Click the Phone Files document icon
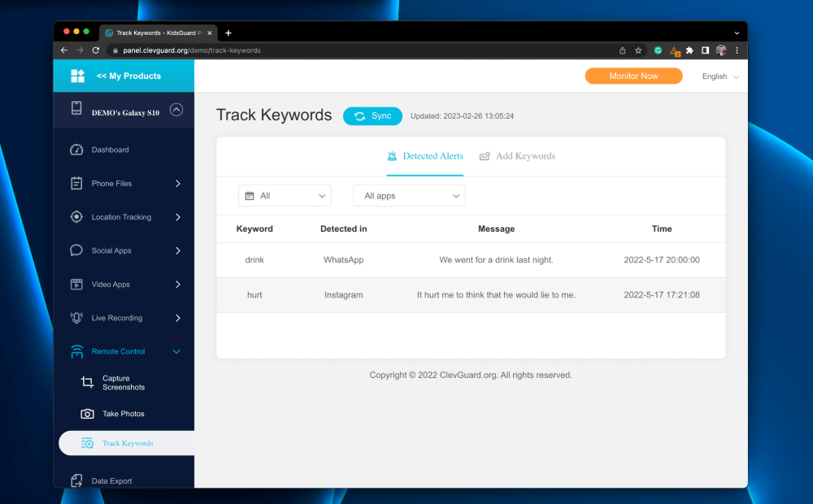 [x=76, y=183]
